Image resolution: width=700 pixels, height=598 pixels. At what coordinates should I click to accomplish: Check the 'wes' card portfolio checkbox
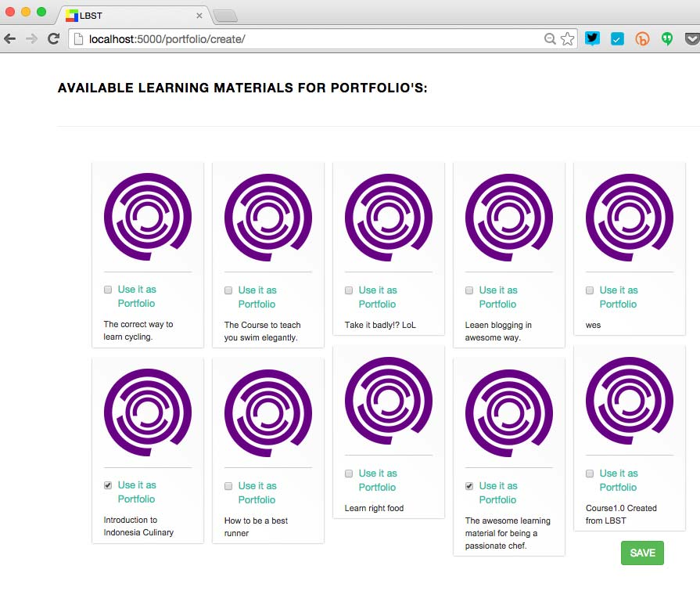pyautogui.click(x=590, y=290)
